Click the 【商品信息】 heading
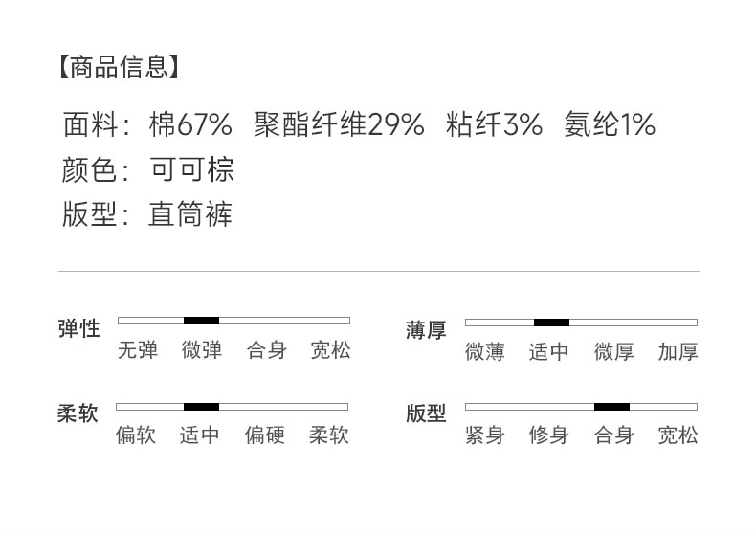This screenshot has width=756, height=535. [x=118, y=67]
